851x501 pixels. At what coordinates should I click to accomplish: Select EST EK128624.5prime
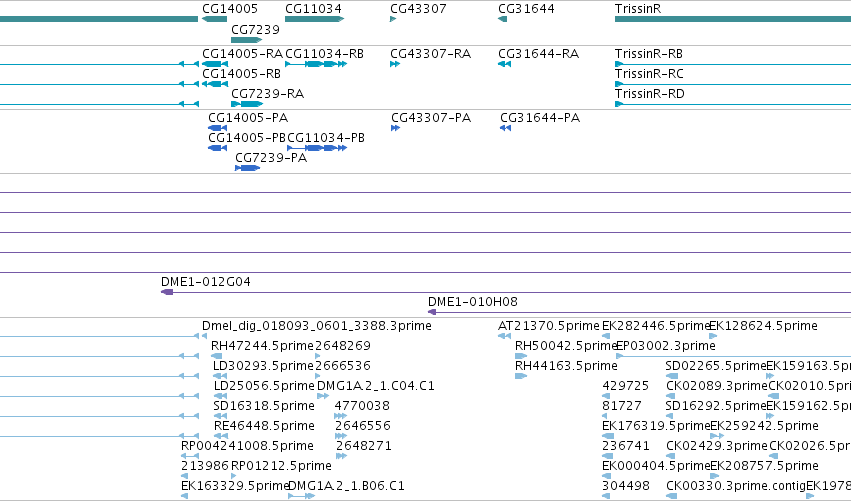[x=763, y=326]
